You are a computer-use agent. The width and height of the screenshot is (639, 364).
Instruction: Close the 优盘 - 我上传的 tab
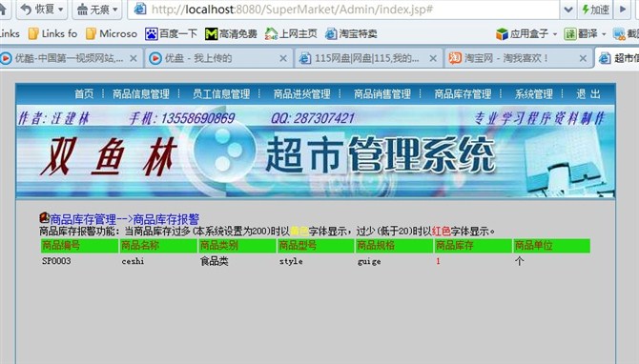tap(283, 58)
